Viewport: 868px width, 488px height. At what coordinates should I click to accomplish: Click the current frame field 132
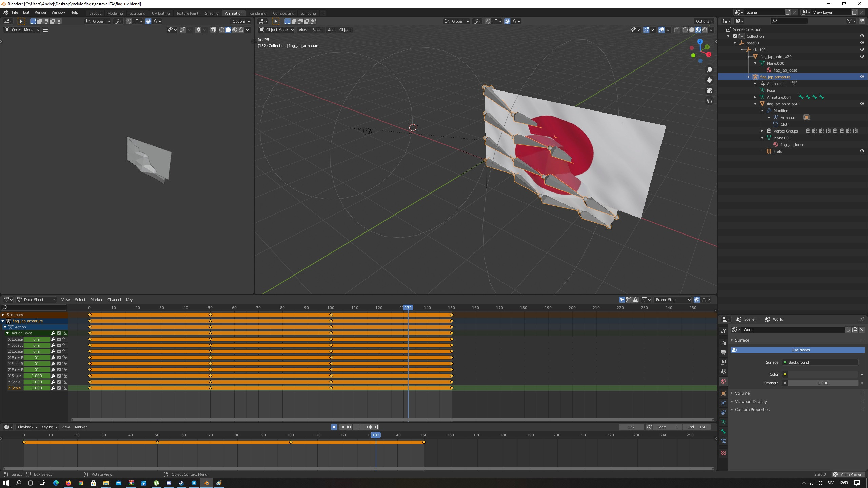click(631, 427)
